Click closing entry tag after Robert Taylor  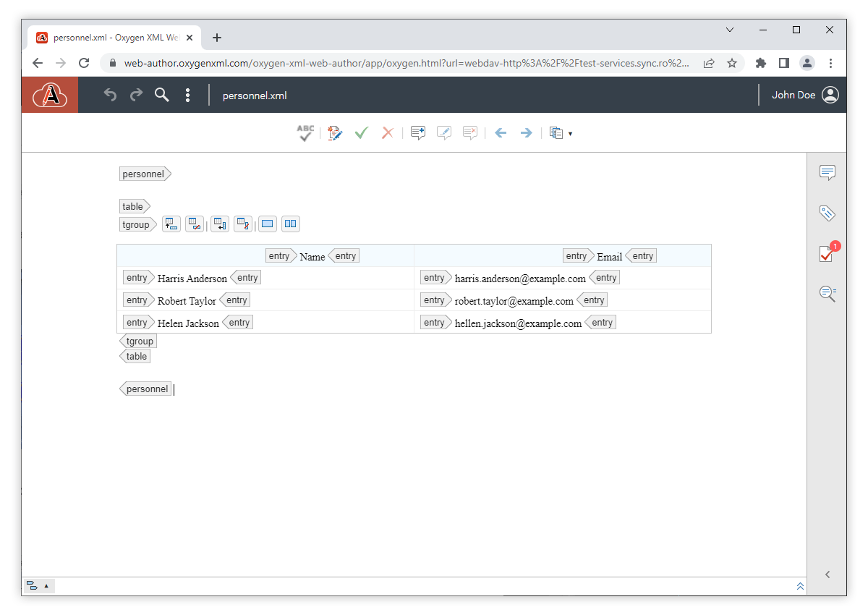tap(234, 300)
